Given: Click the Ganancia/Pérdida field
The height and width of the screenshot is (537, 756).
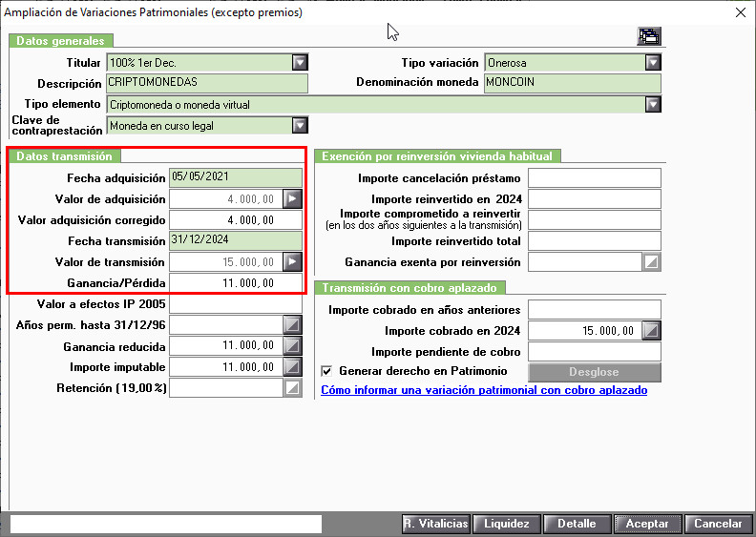Looking at the screenshot, I should tap(236, 283).
